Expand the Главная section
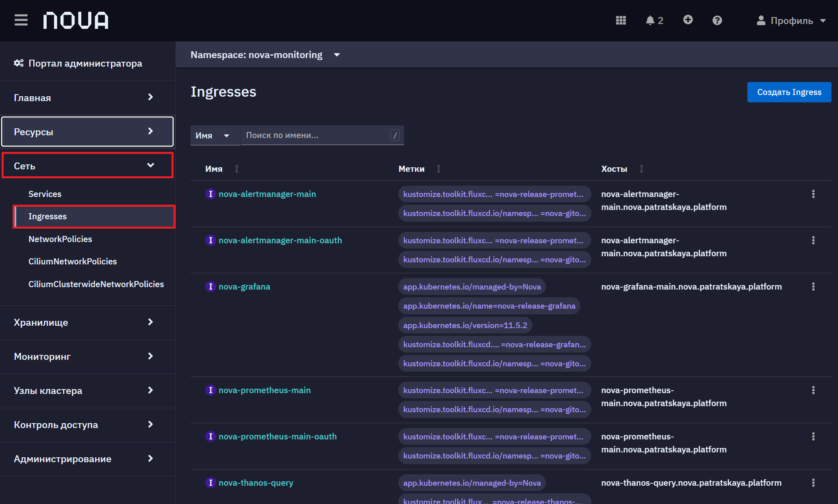This screenshot has width=838, height=504. point(87,97)
